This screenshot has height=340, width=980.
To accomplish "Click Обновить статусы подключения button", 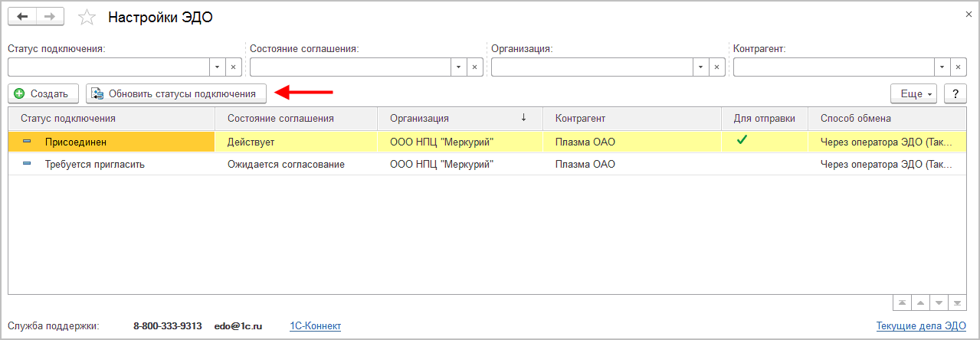I will [x=176, y=93].
